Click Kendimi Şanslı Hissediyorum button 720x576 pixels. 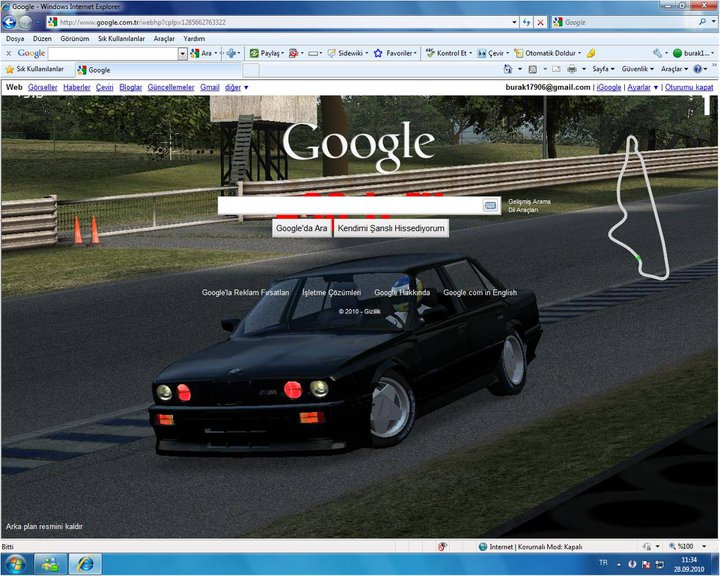(391, 228)
